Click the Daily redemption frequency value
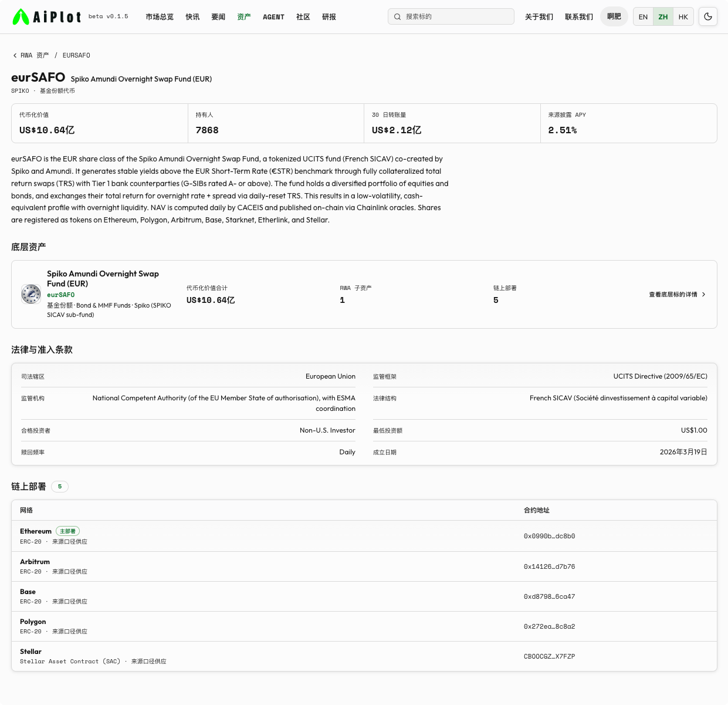This screenshot has width=728, height=705. (x=347, y=452)
